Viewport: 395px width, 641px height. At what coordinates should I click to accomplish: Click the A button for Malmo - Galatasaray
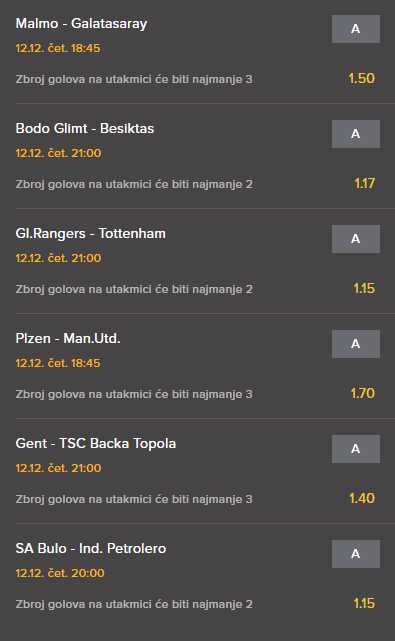[x=356, y=29]
